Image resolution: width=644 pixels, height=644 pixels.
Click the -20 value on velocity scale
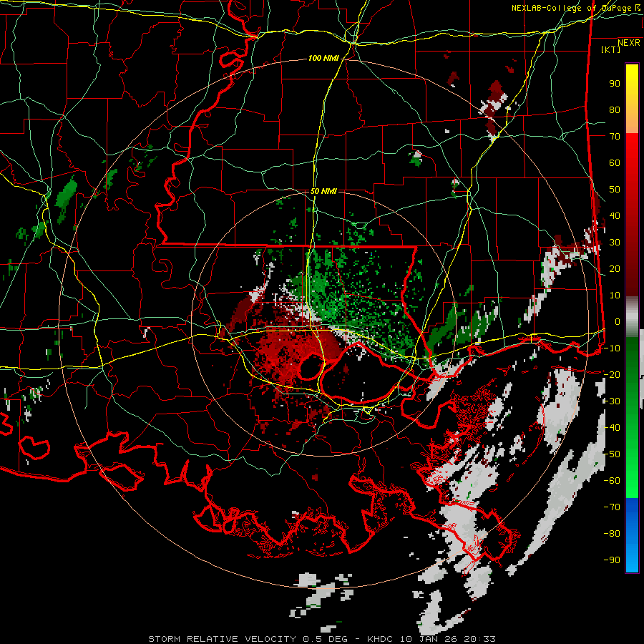612,375
